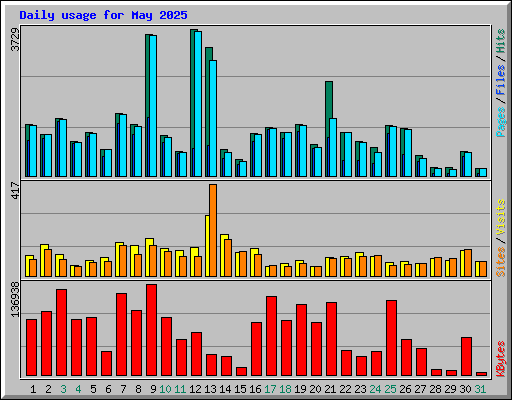Viewport: 512px width, 400px height.
Task: Click the day 14 yellow visits bar
Action: click(x=222, y=255)
